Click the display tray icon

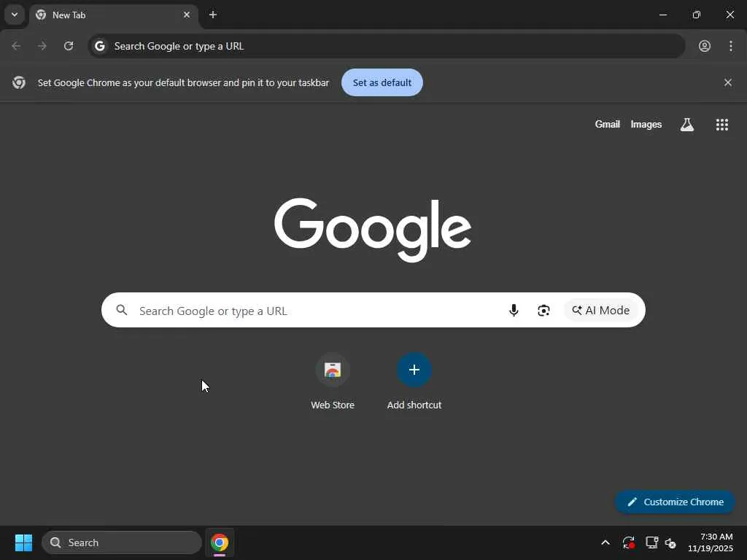click(x=651, y=542)
